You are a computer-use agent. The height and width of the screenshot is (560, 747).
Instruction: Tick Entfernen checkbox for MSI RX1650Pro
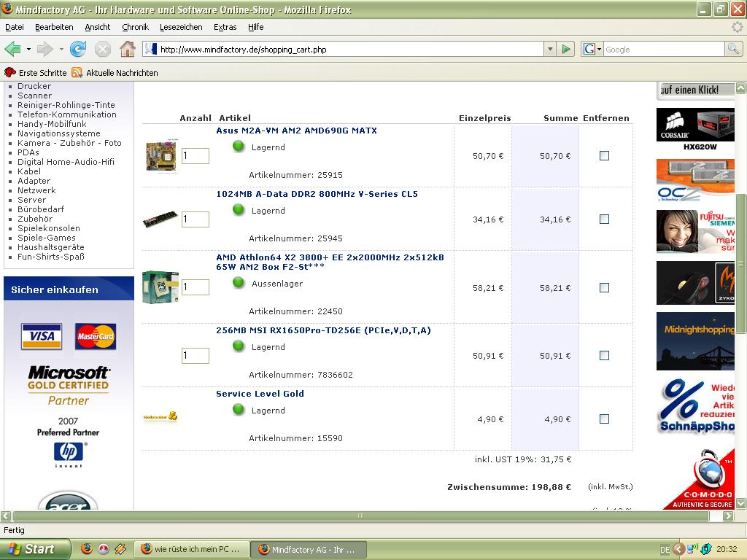pos(604,355)
